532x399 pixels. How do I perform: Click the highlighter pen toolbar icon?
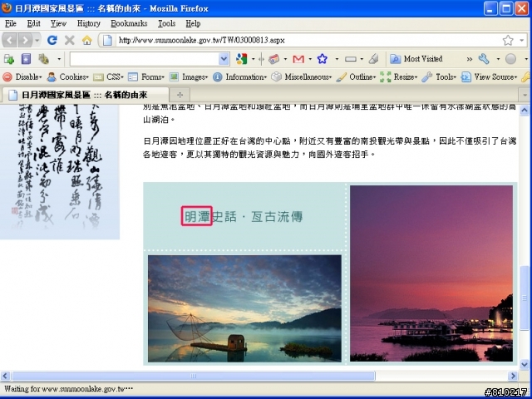point(374,59)
